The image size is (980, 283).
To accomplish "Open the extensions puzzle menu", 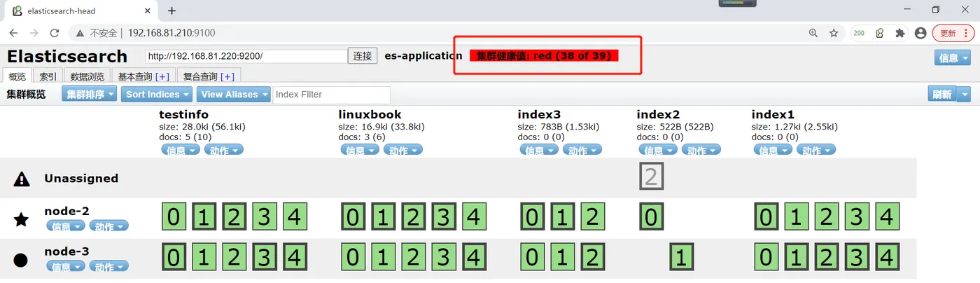I will point(900,33).
